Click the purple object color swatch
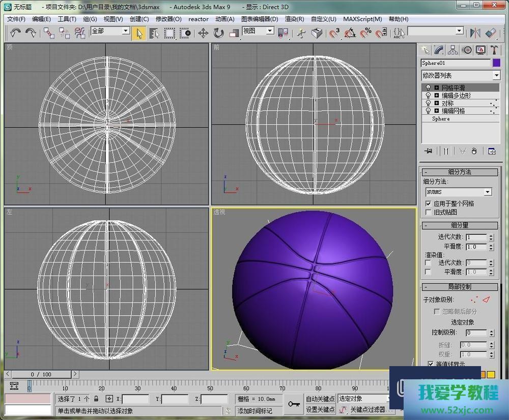 497,63
